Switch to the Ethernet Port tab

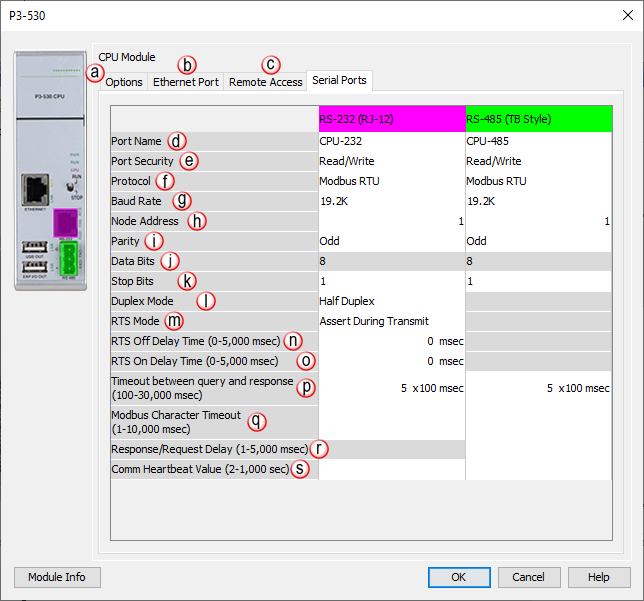(x=186, y=82)
